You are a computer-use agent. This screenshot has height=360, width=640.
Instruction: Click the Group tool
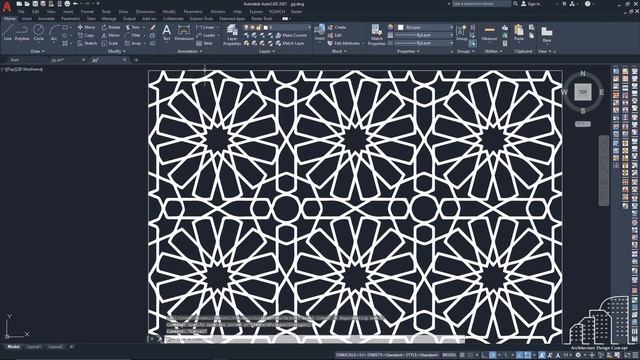pos(462,33)
